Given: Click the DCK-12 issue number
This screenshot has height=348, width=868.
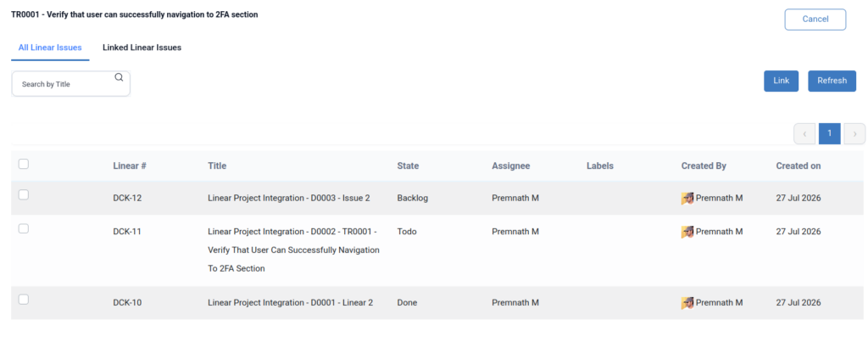Looking at the screenshot, I should (127, 198).
